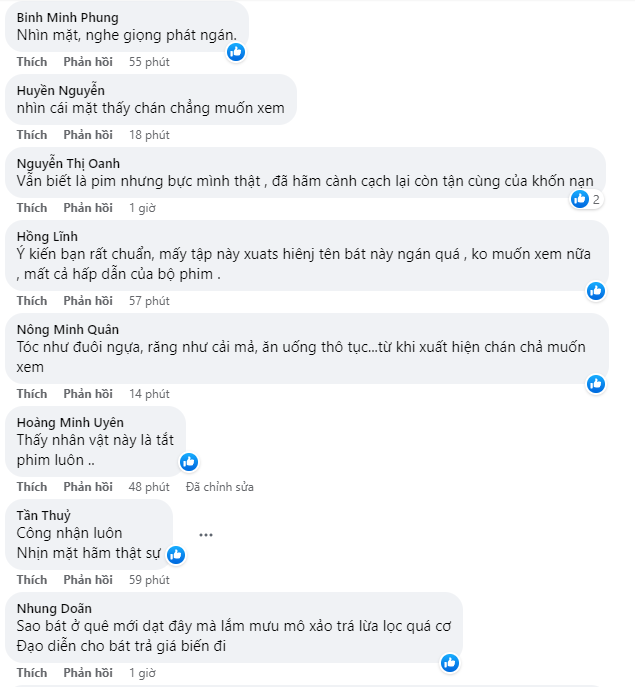The width and height of the screenshot is (635, 687).
Task: Click like reaction icon on Hồng Lĩnh's comment
Action: point(596,291)
